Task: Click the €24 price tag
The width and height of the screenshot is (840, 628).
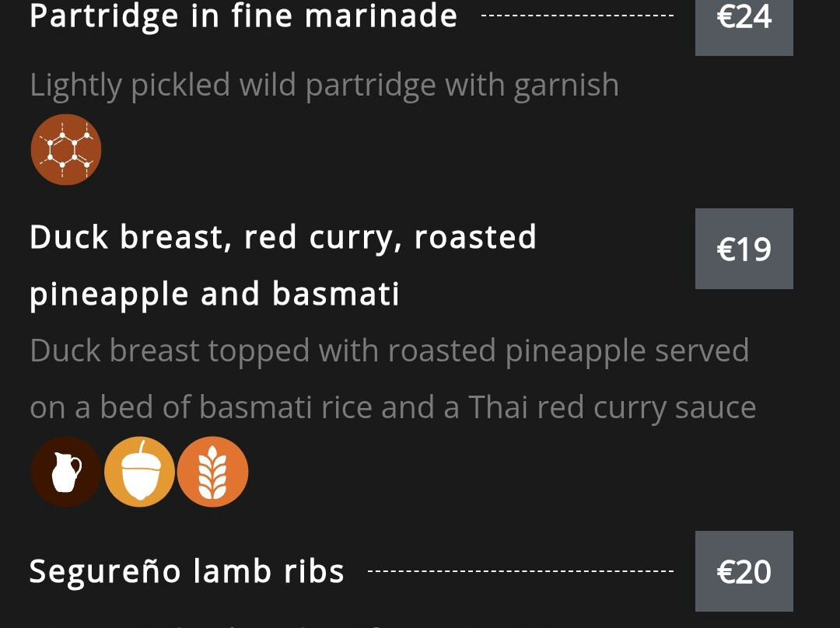Action: [x=744, y=19]
